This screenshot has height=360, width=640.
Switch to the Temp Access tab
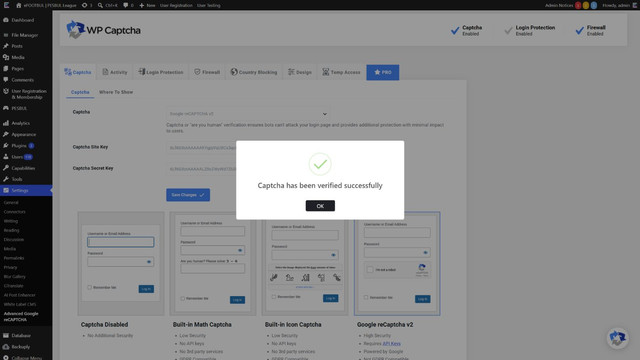341,72
